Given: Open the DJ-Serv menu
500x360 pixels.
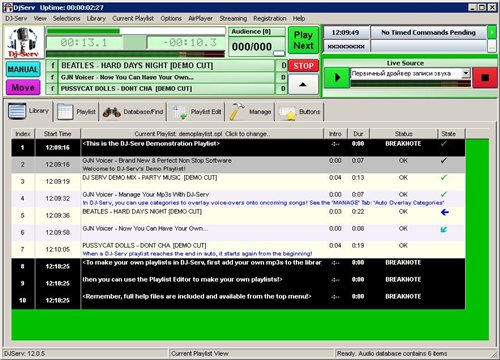Looking at the screenshot, I should coord(16,18).
